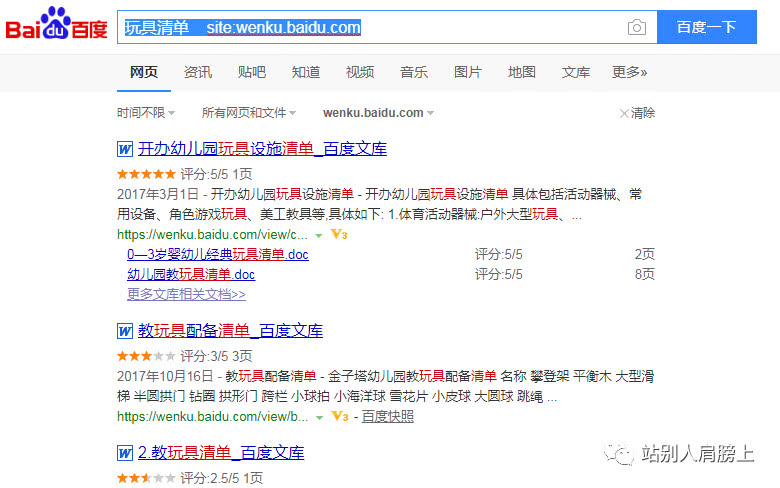This screenshot has width=780, height=488.
Task: Click the Baidu logo
Action: pyautogui.click(x=56, y=24)
